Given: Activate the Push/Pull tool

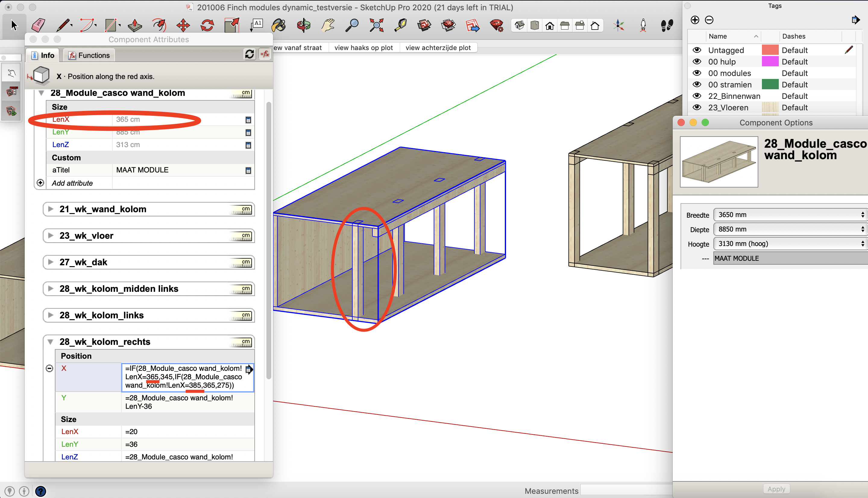Looking at the screenshot, I should pyautogui.click(x=135, y=25).
